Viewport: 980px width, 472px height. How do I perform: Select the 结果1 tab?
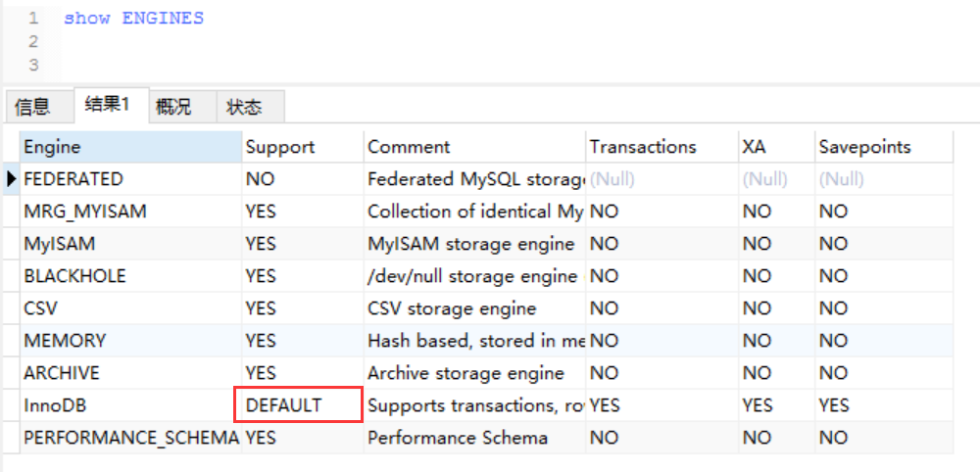pyautogui.click(x=107, y=106)
